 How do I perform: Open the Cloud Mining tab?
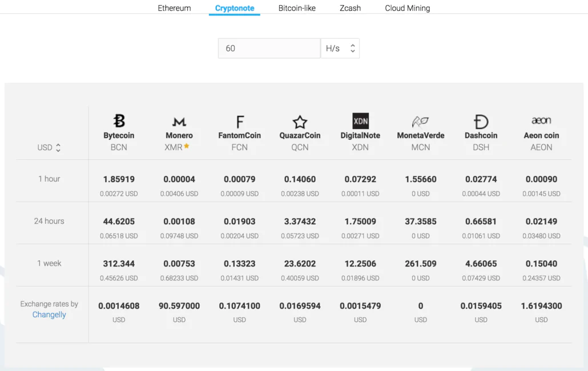[407, 8]
